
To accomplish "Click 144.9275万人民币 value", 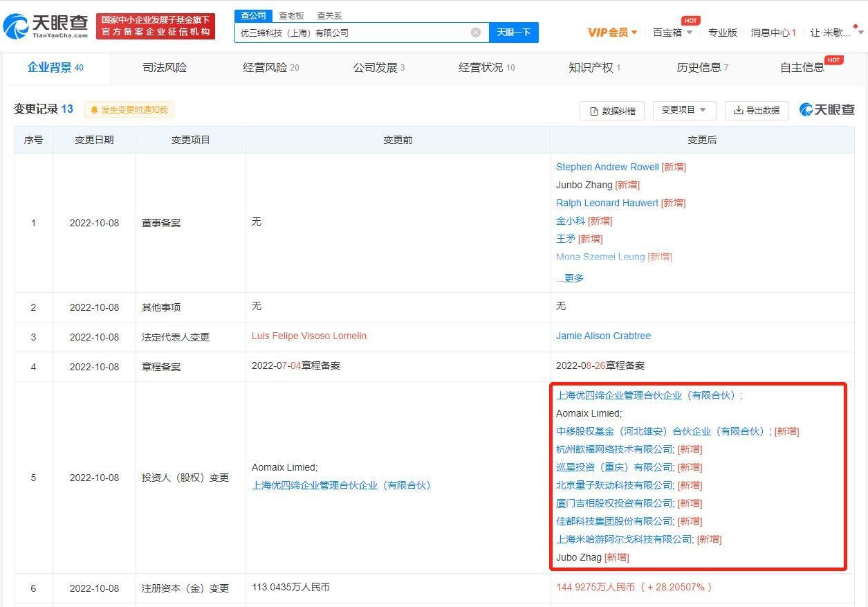I will (595, 587).
